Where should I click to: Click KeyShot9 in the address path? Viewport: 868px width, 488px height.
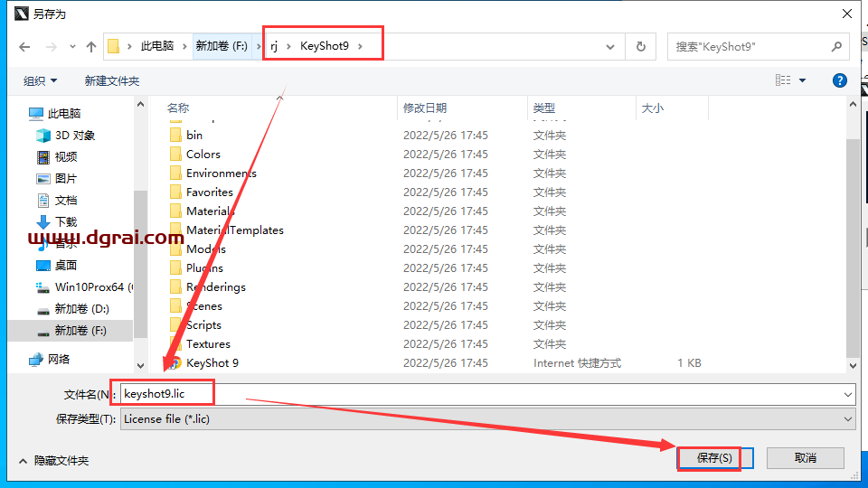pos(325,46)
